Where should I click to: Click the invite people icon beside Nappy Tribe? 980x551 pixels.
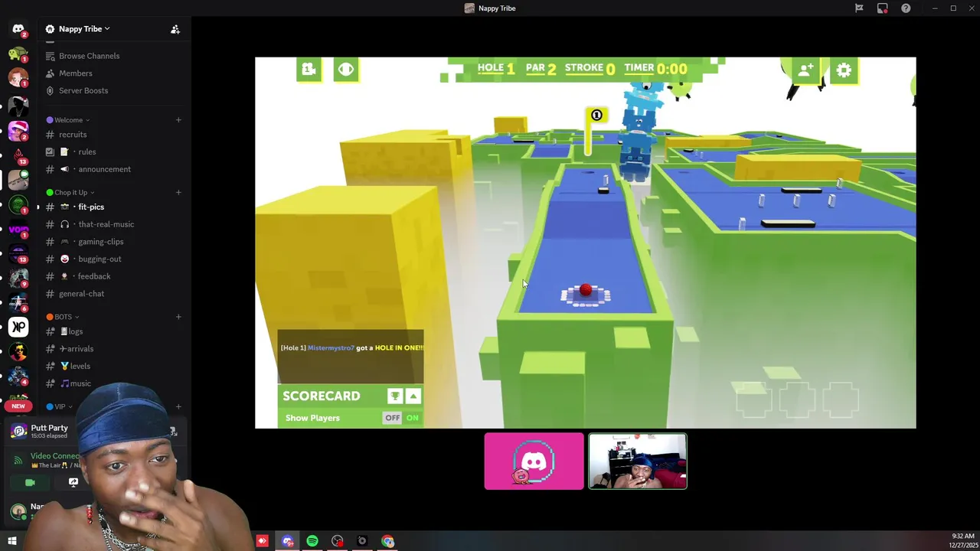click(175, 29)
